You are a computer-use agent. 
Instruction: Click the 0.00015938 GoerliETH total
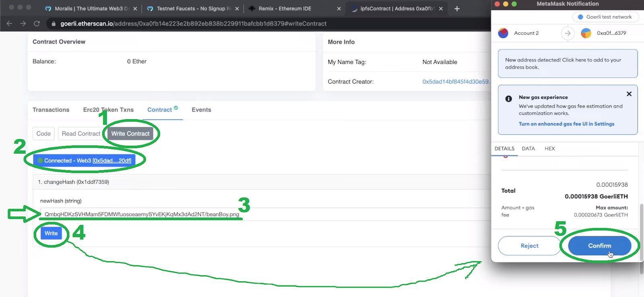596,196
